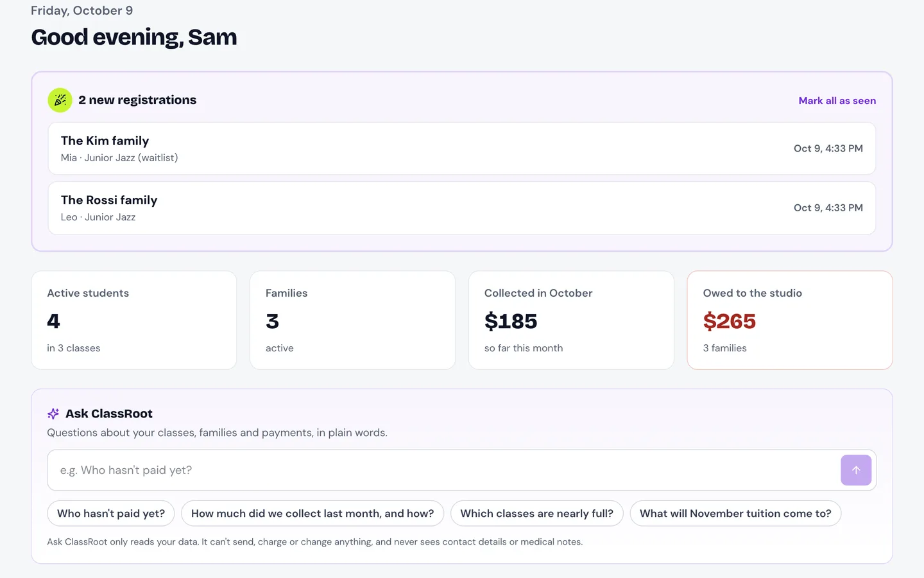Click the "Friday, October 9" date text
This screenshot has height=578, width=924.
coord(82,10)
